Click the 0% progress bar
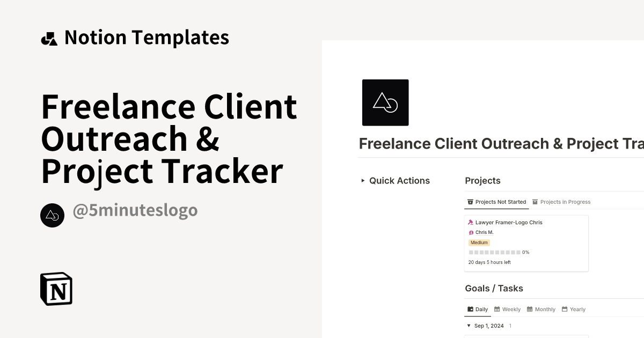 click(x=495, y=252)
